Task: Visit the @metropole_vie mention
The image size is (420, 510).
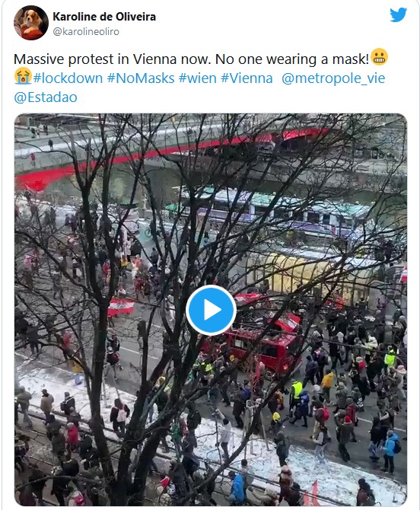Action: pos(333,78)
